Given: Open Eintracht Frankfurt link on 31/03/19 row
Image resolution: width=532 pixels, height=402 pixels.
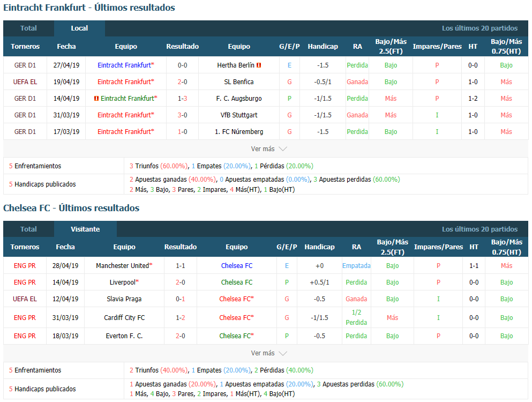Looking at the screenshot, I should coord(125,115).
